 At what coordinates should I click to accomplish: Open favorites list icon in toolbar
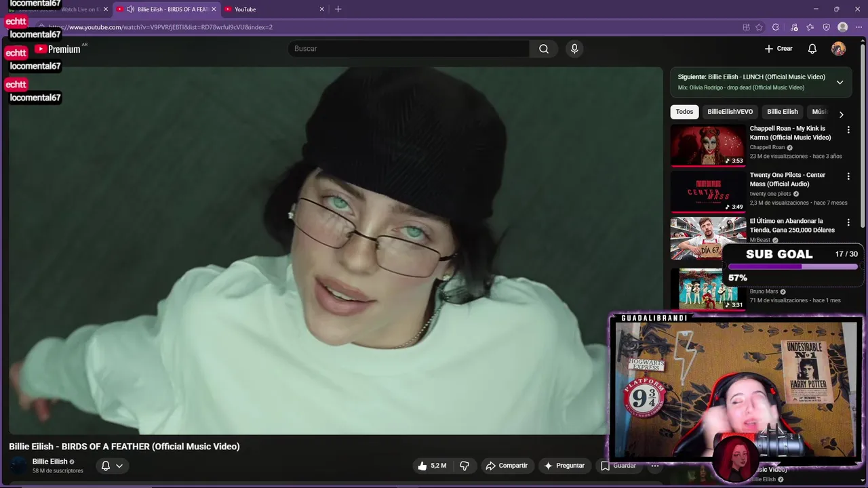(810, 27)
